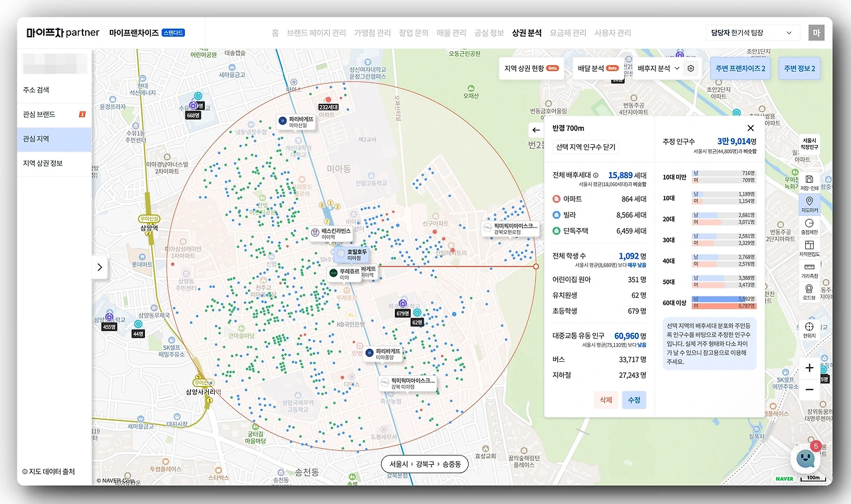851x504 pixels.
Task: Open the 저장·인쇄 save and print tool
Action: coord(809,182)
